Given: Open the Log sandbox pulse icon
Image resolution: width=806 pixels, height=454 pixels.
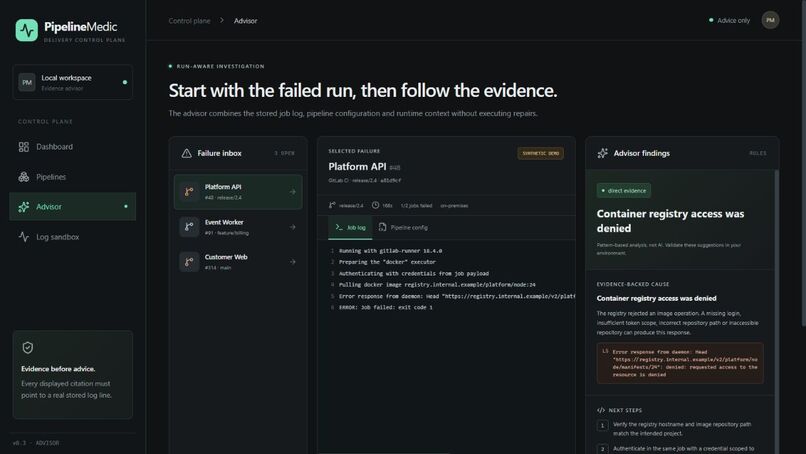Looking at the screenshot, I should pyautogui.click(x=24, y=237).
